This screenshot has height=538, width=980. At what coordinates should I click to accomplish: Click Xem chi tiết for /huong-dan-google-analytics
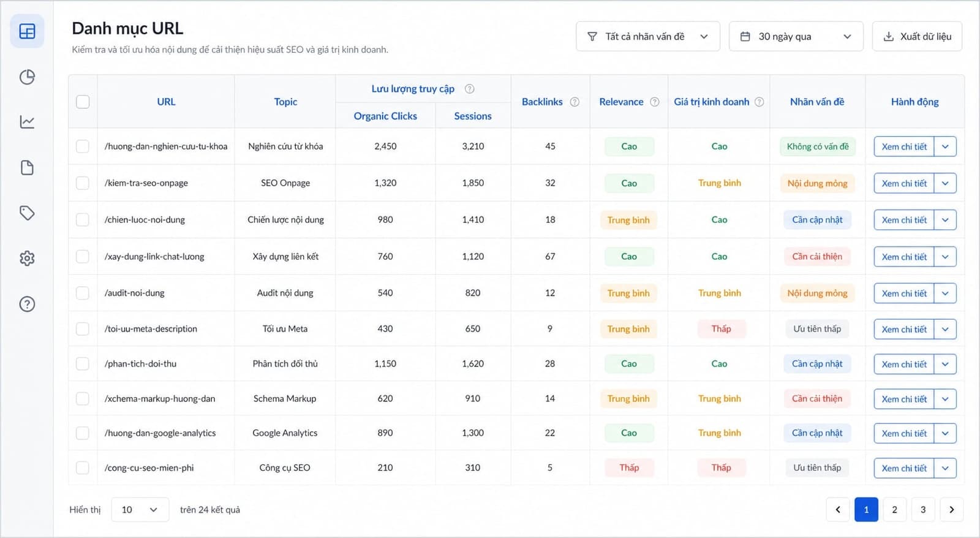pos(904,433)
